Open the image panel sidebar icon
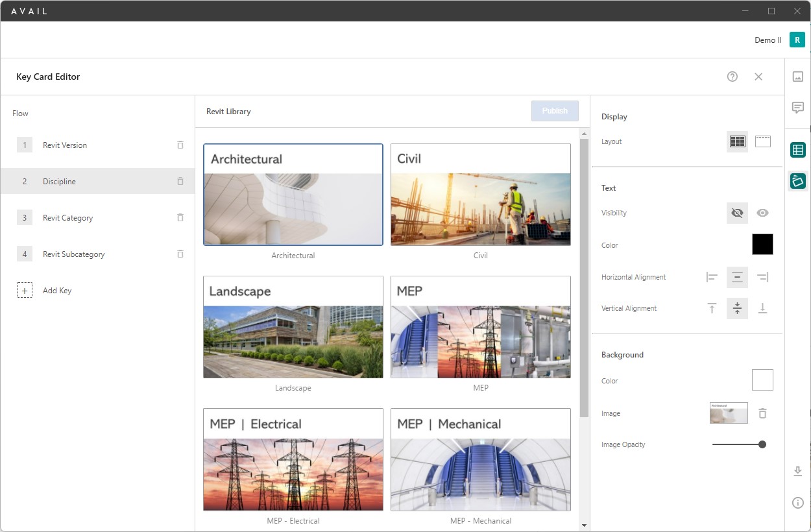The height and width of the screenshot is (532, 811). 798,77
